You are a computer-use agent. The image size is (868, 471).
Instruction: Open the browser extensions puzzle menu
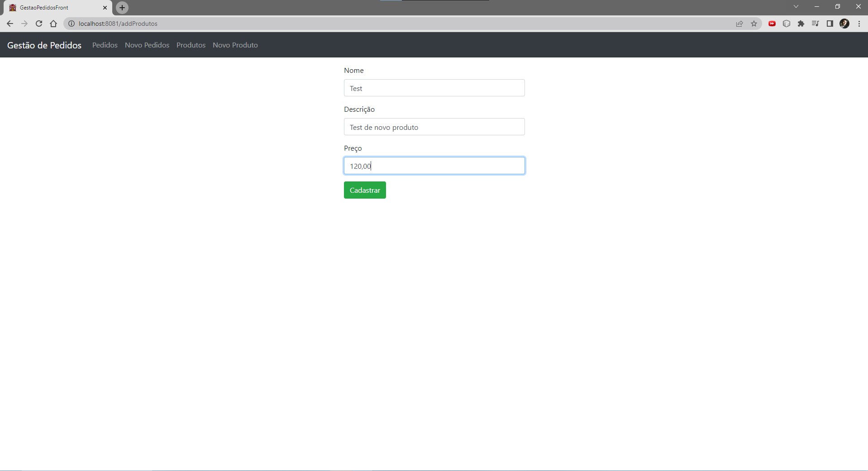point(801,24)
